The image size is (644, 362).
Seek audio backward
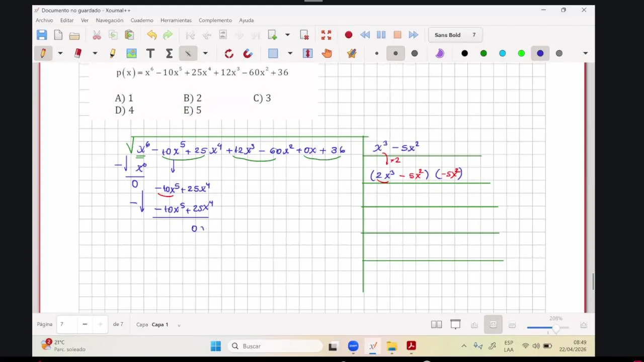(x=365, y=35)
